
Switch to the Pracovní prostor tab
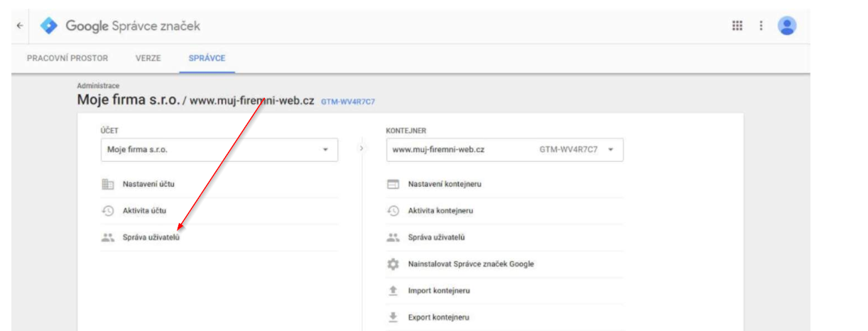[x=68, y=58]
